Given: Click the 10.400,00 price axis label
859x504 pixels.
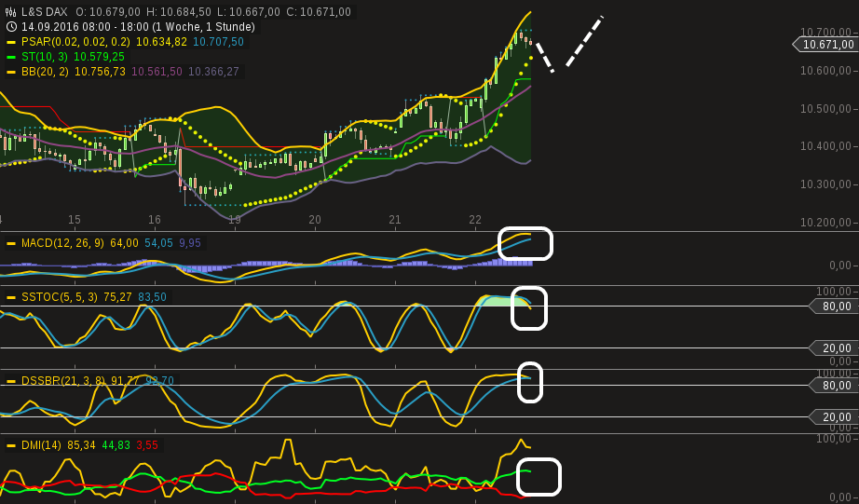Looking at the screenshot, I should point(826,146).
